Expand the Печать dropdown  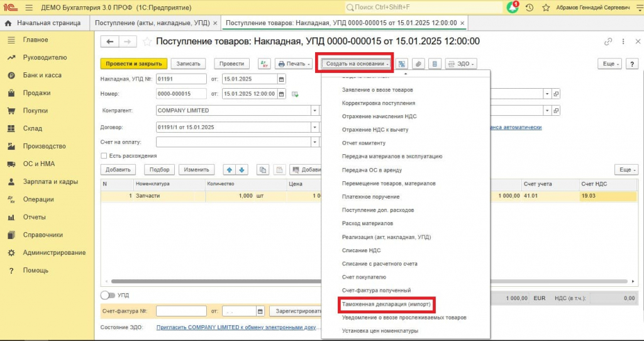(294, 64)
